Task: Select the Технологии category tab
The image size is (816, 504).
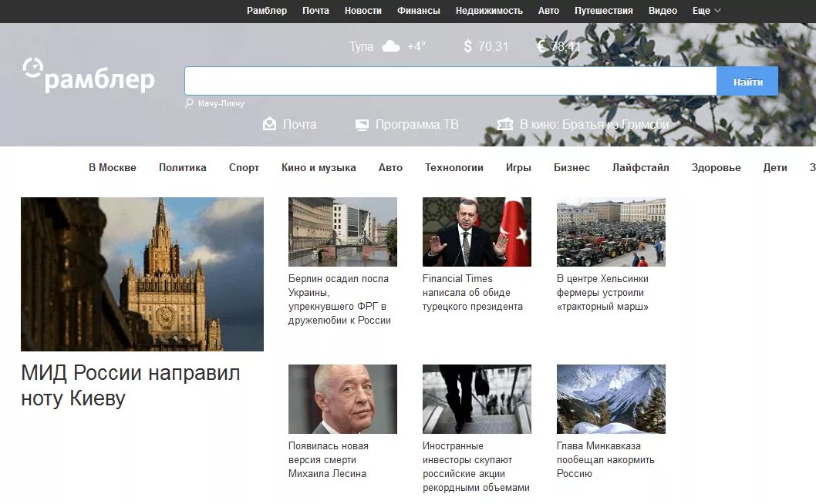Action: (454, 167)
